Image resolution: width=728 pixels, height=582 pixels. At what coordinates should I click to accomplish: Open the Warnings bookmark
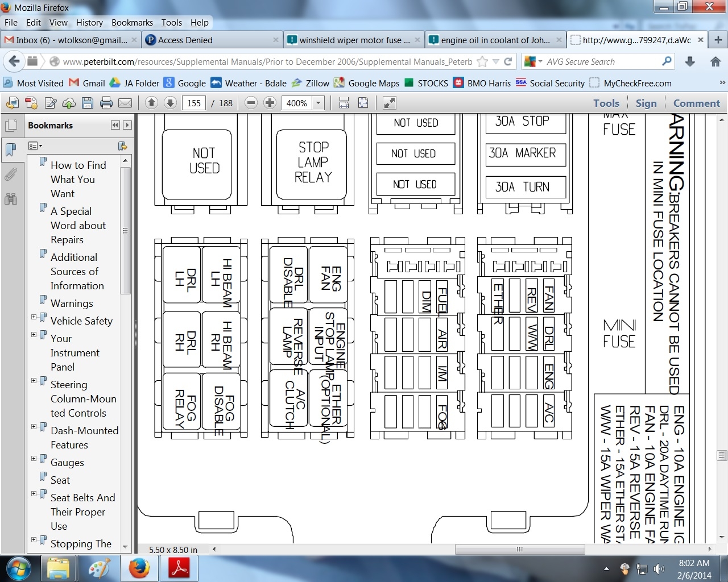tap(72, 304)
